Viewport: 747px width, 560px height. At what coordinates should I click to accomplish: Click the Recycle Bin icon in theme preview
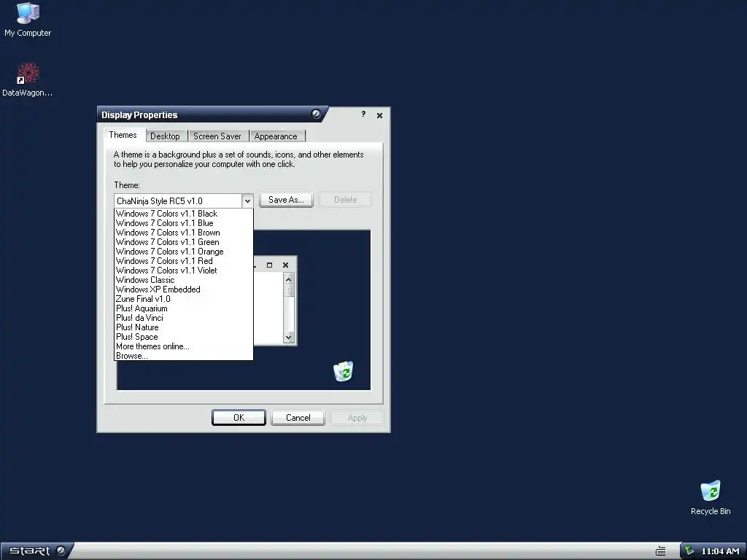click(x=343, y=371)
